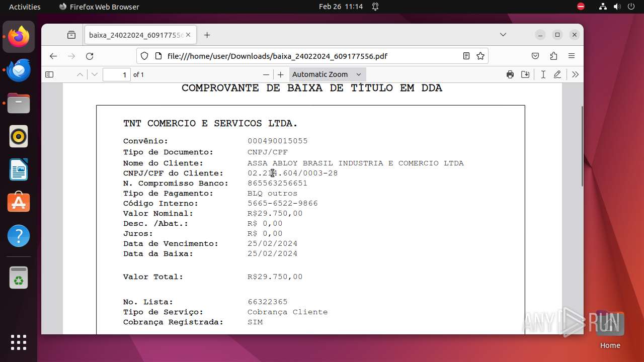This screenshot has height=362, width=644.
Task: Launch Thunderbird mail from dock
Action: tap(19, 70)
